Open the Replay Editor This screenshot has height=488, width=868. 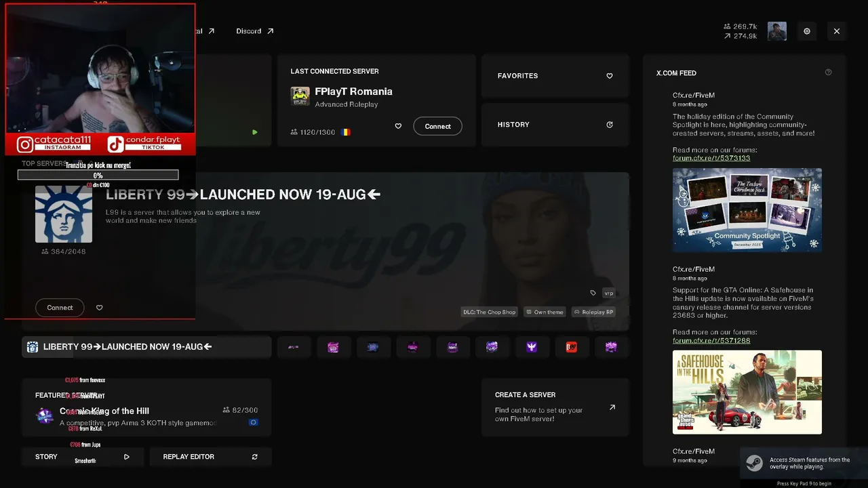[210, 457]
